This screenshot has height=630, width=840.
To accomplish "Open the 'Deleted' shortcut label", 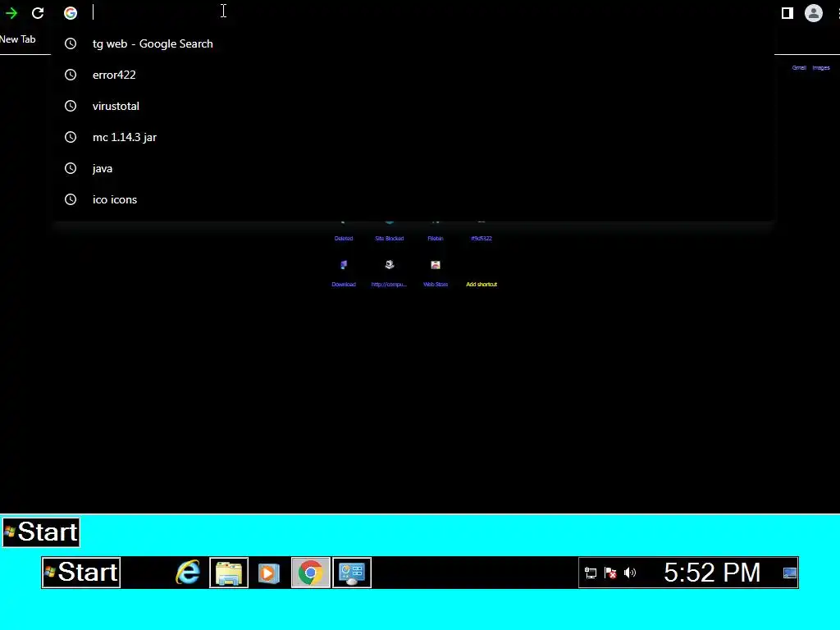I will 344,239.
